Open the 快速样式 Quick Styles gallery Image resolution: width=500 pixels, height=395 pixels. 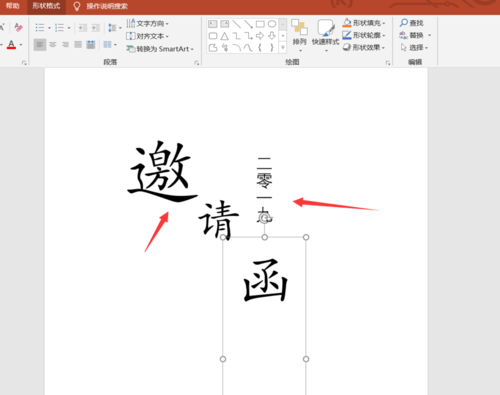click(x=325, y=36)
